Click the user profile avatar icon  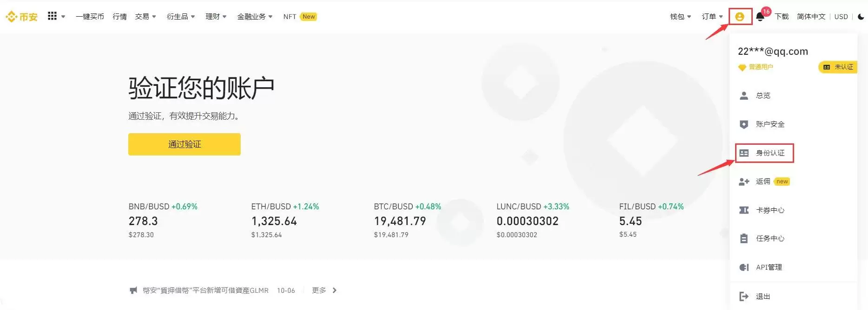(x=740, y=17)
